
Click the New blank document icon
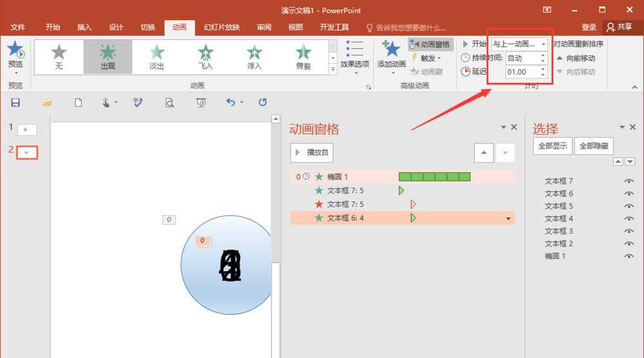78,102
